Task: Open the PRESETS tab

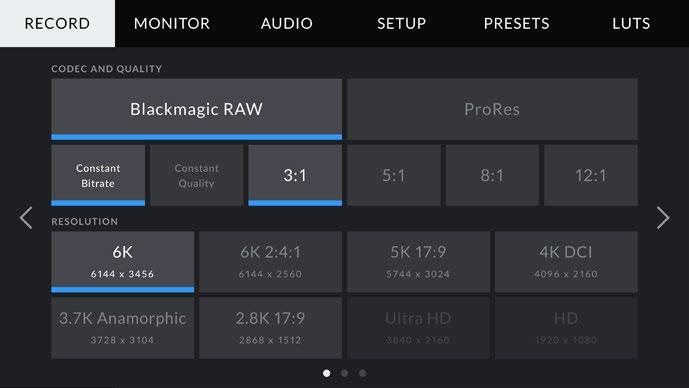Action: coord(516,23)
